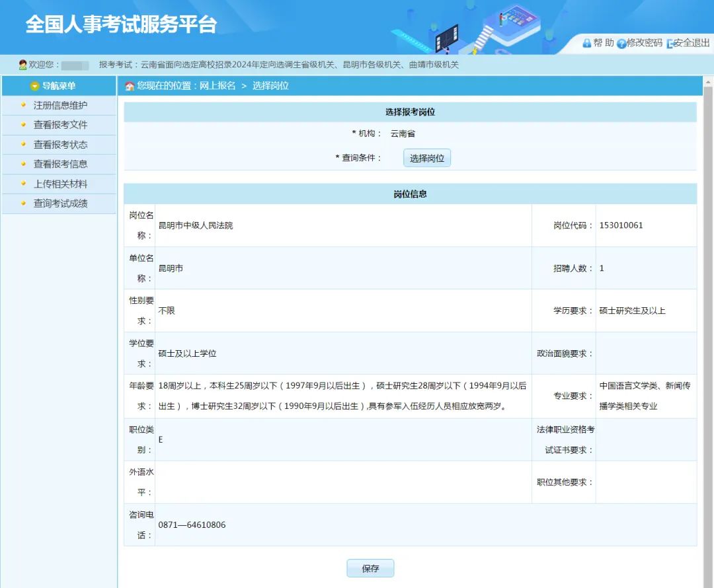Click the 选择报考岗位 section header
Viewport: 714px width, 588px height.
411,112
